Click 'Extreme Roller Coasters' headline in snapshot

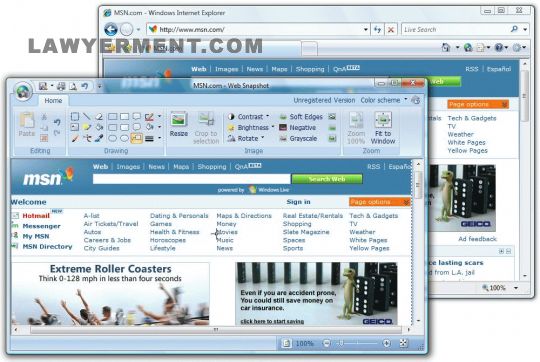(x=111, y=269)
